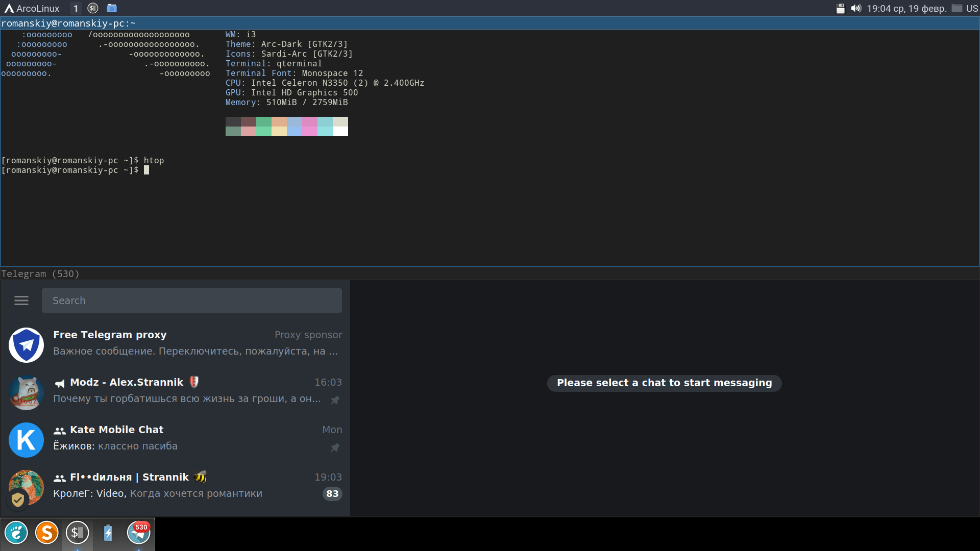Click the gold shield badge on avatar
980x551 pixels.
click(x=17, y=499)
